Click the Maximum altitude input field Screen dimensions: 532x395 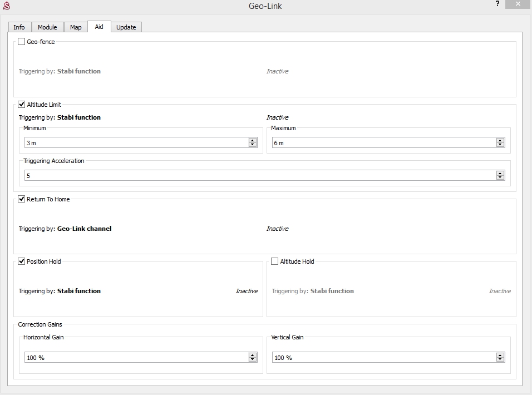(x=381, y=143)
